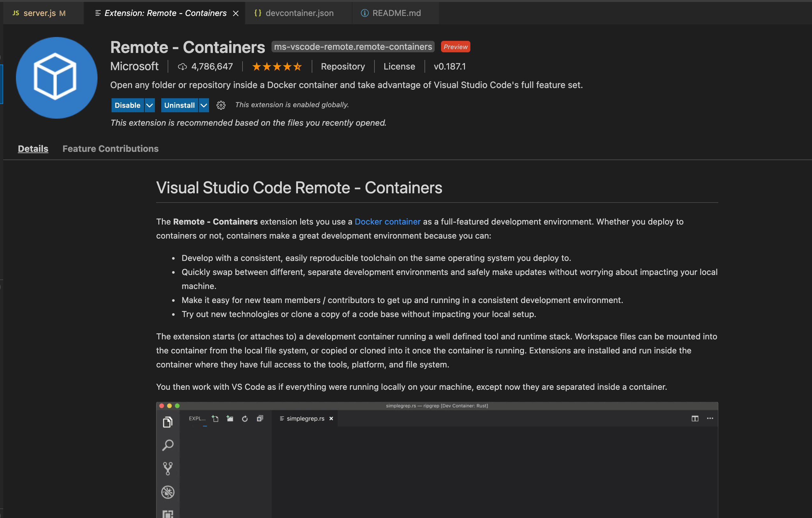Open the Extensions icon at the activity bar bottom

click(x=168, y=514)
